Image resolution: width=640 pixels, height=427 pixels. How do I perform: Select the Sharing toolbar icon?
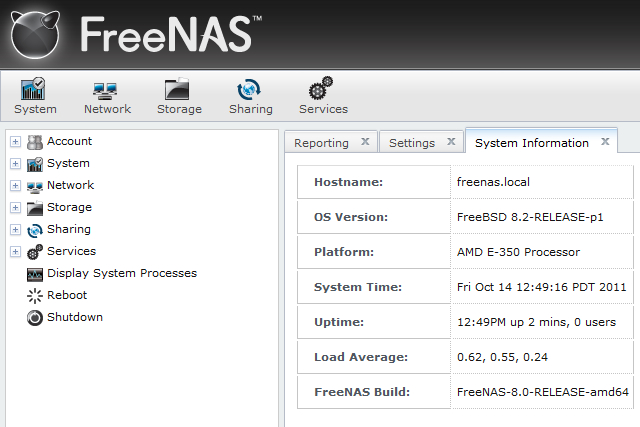[250, 89]
